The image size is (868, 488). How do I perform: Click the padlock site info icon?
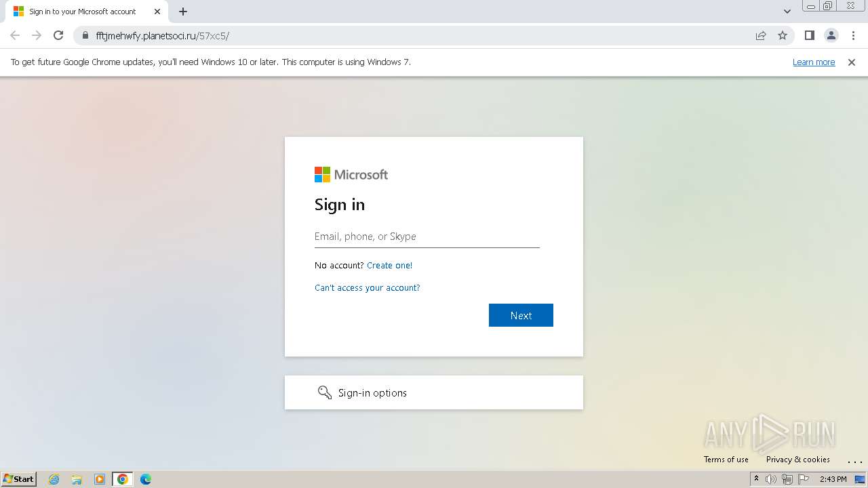(85, 35)
